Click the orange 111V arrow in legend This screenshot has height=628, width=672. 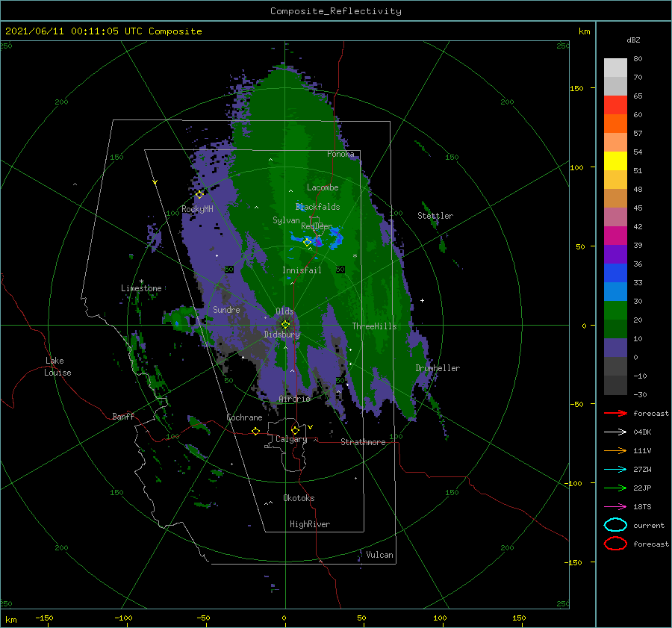click(x=615, y=450)
